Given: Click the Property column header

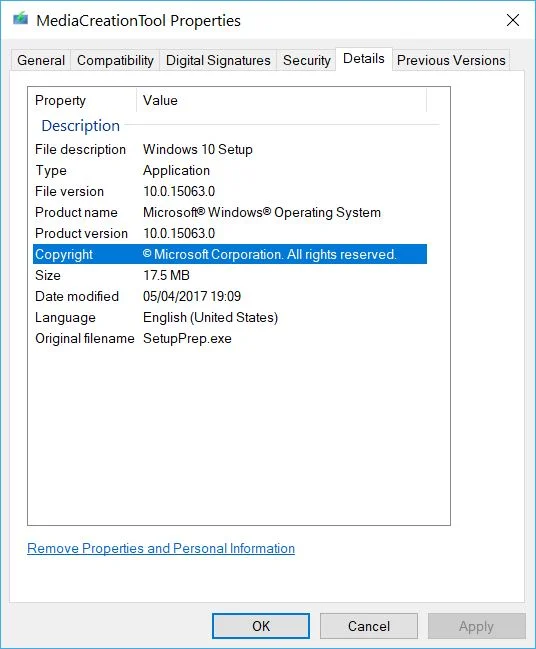Looking at the screenshot, I should [x=84, y=100].
